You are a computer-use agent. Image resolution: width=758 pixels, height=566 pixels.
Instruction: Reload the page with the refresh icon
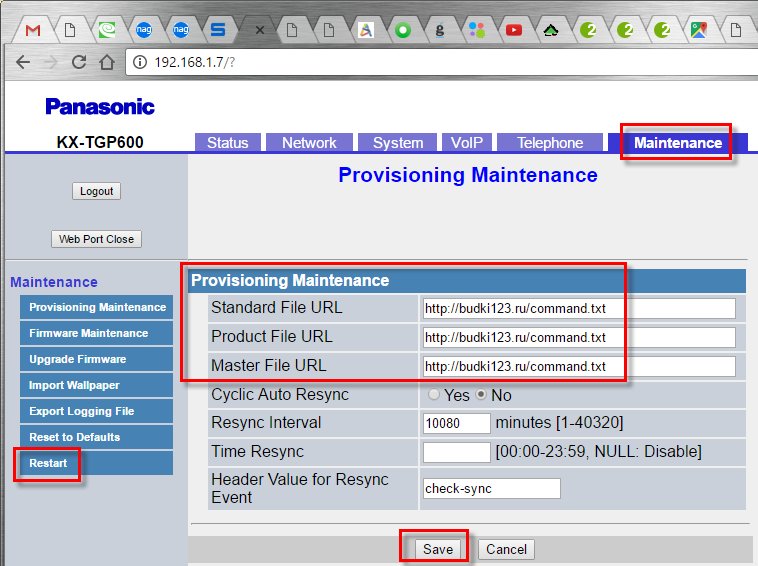point(79,62)
